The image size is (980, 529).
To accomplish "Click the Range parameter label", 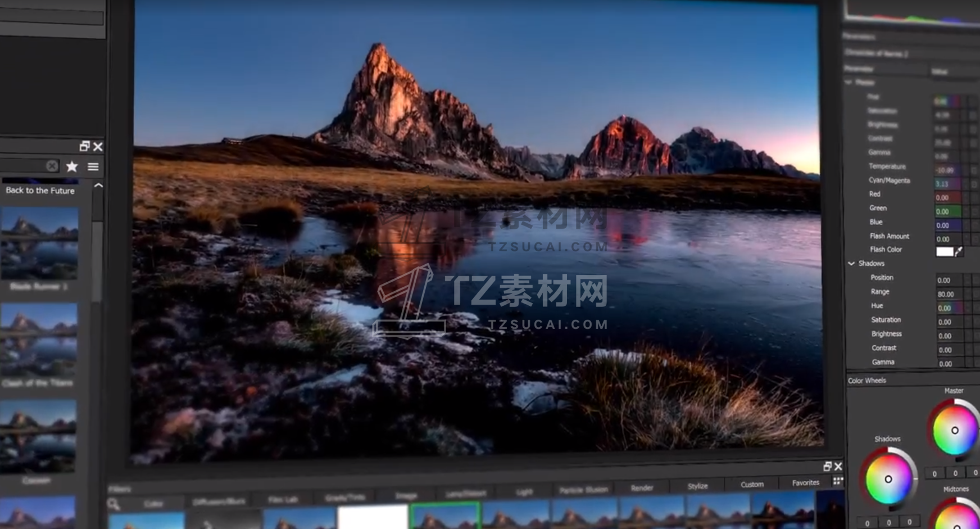I will tap(880, 292).
